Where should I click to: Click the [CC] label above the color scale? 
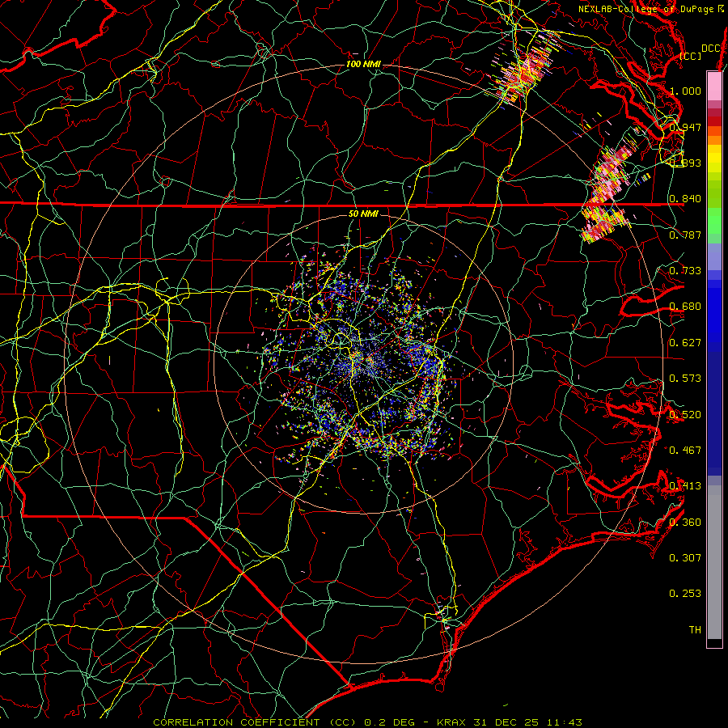[691, 56]
